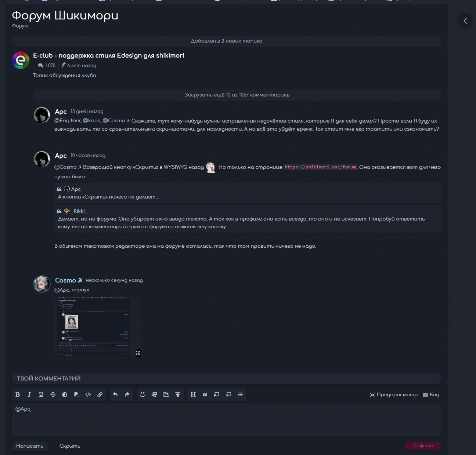Expand Загрузить ещё 10 комментариев bar

pyautogui.click(x=237, y=95)
